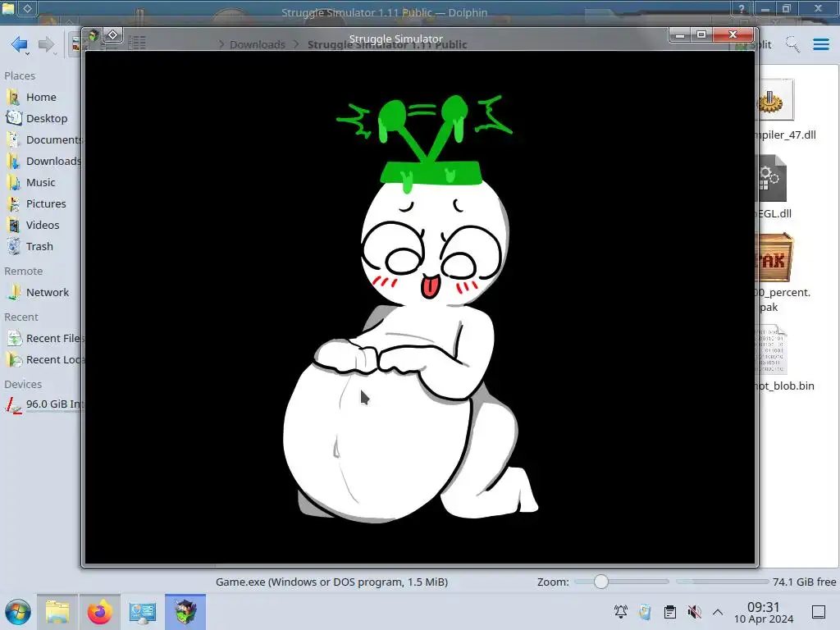
Task: Click the 74.1 GiB free space bar
Action: coord(722,582)
